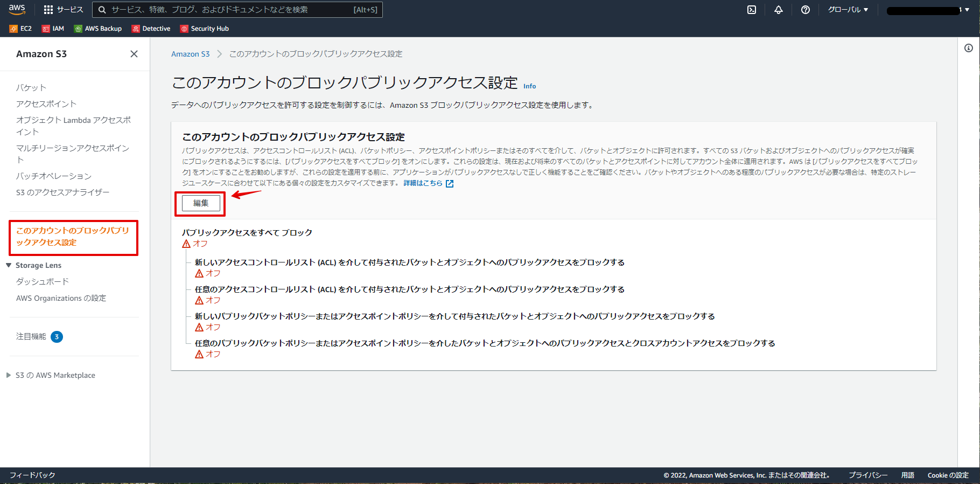
Task: Click the new ACL block setting text
Action: coord(410,262)
